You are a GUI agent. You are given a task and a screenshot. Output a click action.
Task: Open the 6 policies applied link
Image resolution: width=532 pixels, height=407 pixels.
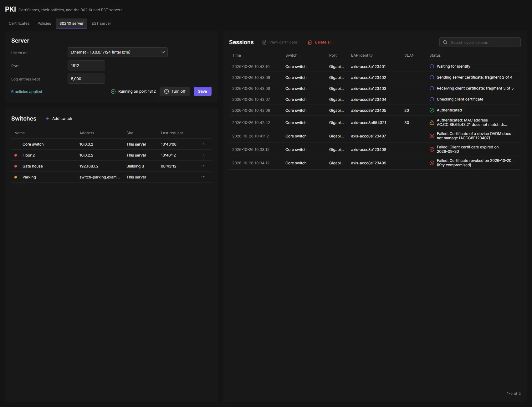[27, 92]
